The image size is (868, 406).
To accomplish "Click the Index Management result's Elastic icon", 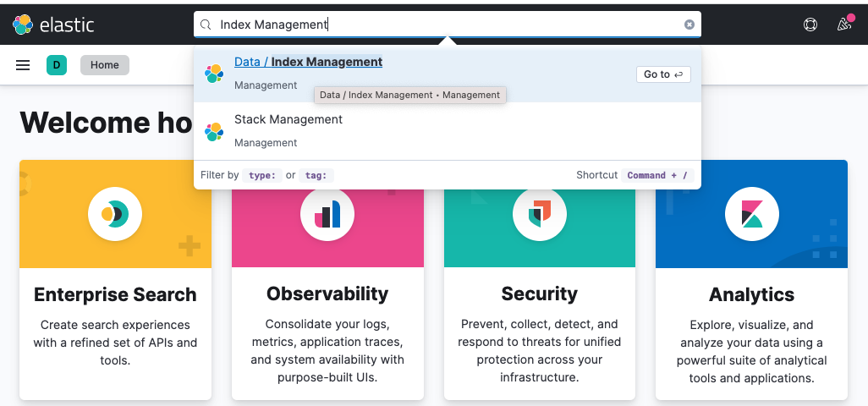I will tap(214, 74).
